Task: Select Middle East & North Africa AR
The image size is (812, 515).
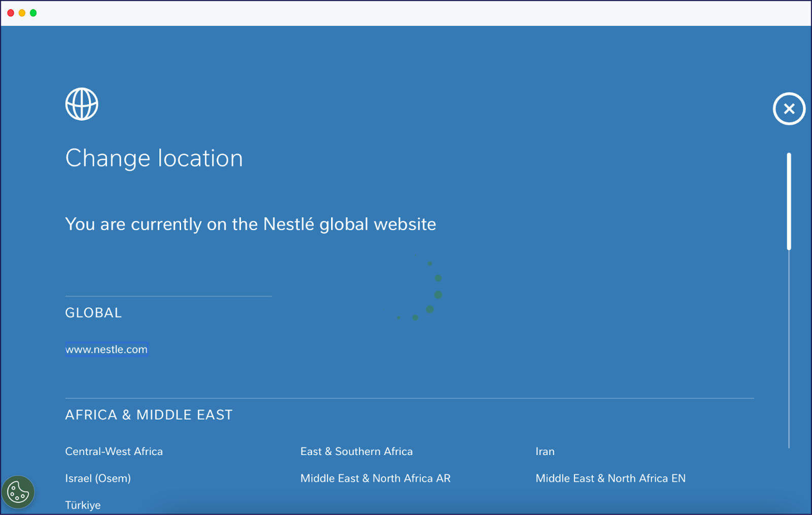Action: tap(375, 478)
